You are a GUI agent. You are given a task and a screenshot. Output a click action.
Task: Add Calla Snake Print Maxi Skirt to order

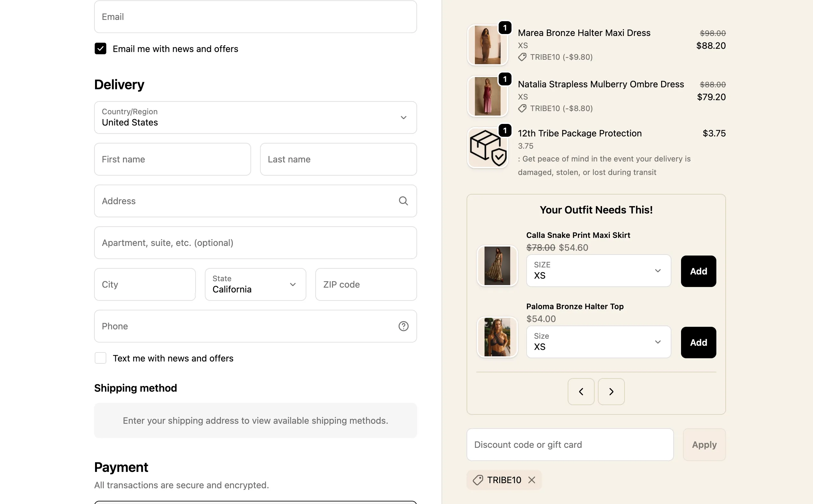coord(698,271)
